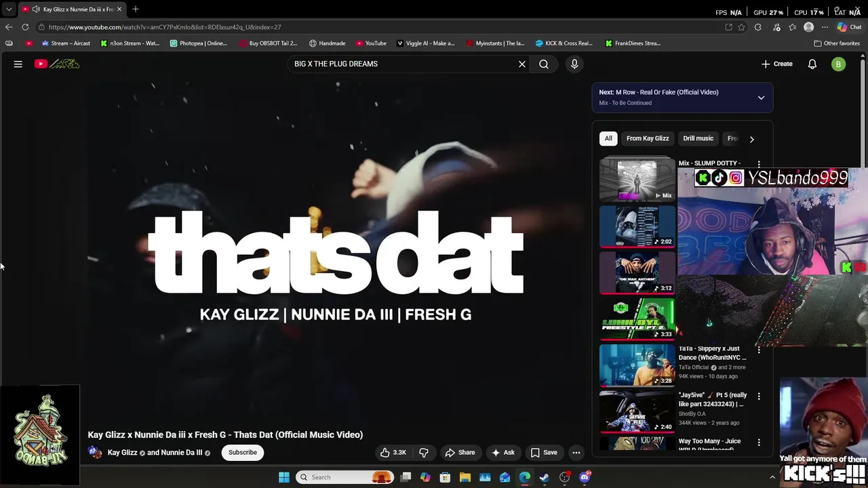Open the Chat sidebar button
The width and height of the screenshot is (868, 488).
850,27
